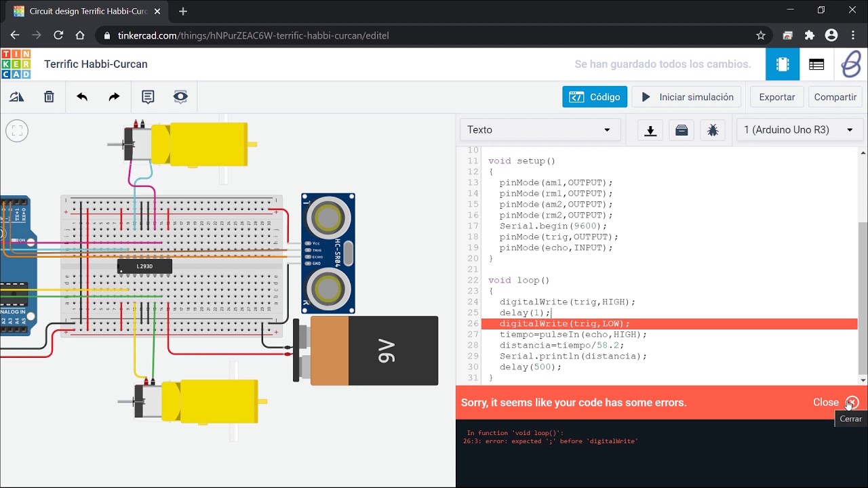Screen dimensions: 868x488
Task: Go back in browser history
Action: tap(15, 35)
